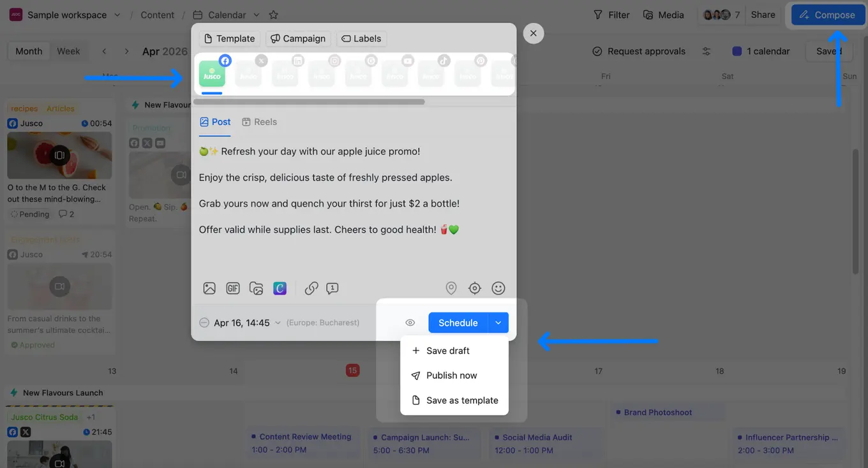Click the first comment icon
This screenshot has width=868, height=468.
point(333,288)
